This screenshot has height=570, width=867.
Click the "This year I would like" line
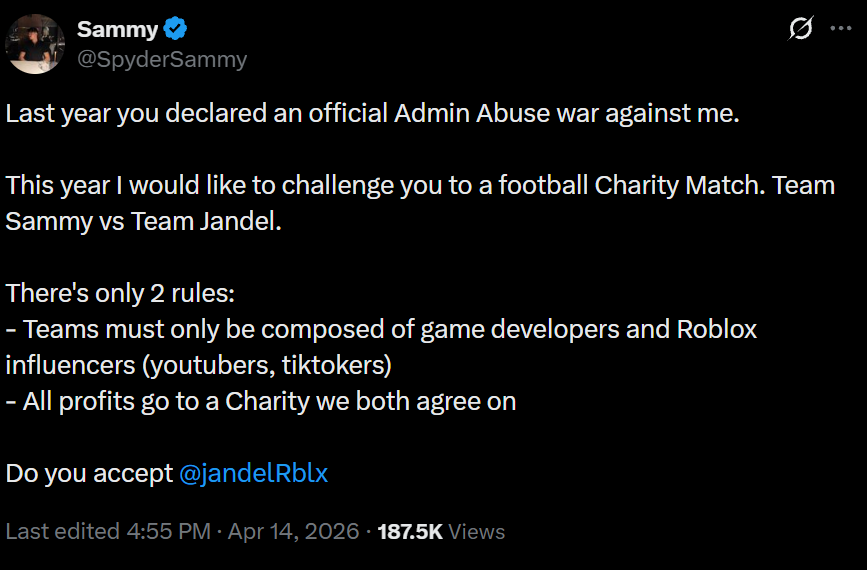click(x=420, y=185)
